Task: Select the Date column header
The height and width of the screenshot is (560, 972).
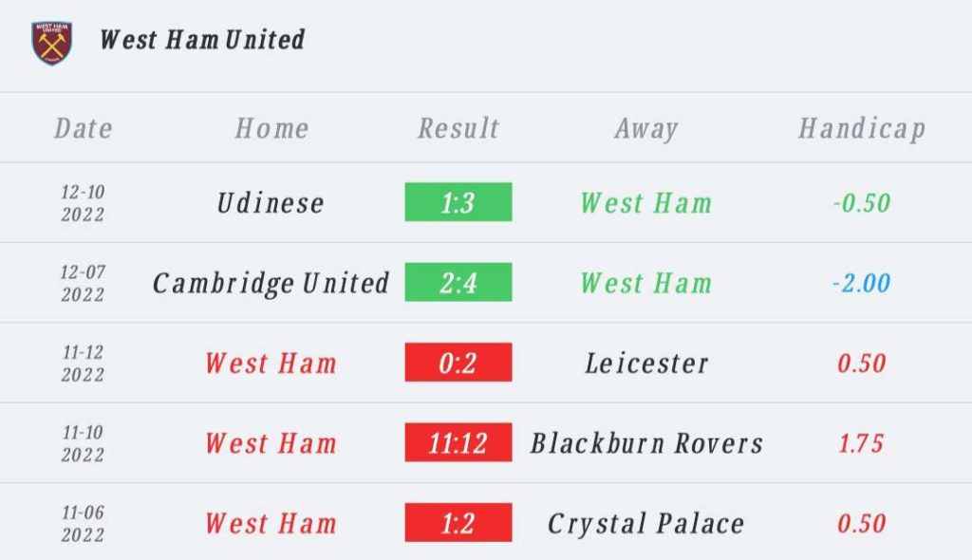Action: tap(84, 128)
